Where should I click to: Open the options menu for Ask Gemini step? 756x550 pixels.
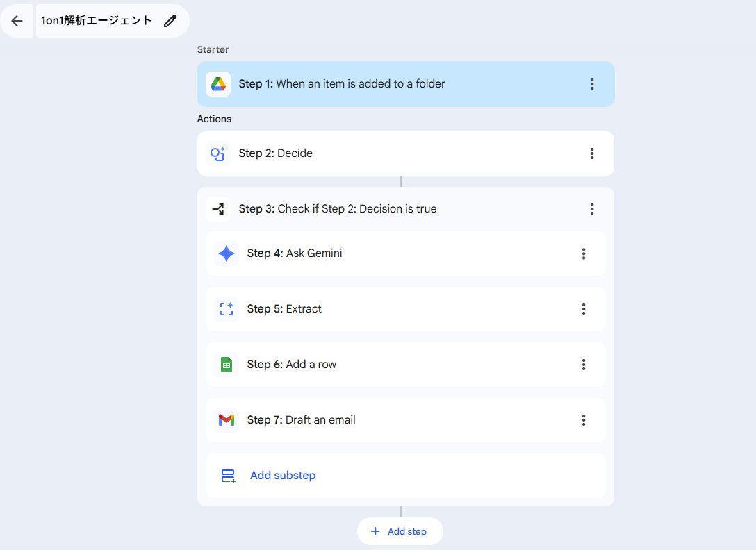coord(584,253)
